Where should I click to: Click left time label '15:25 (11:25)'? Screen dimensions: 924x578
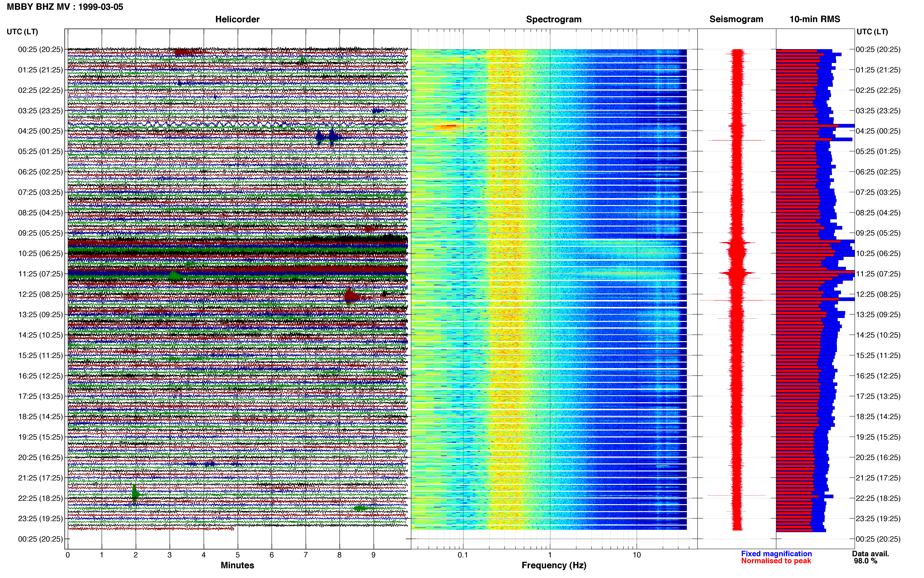[41, 356]
